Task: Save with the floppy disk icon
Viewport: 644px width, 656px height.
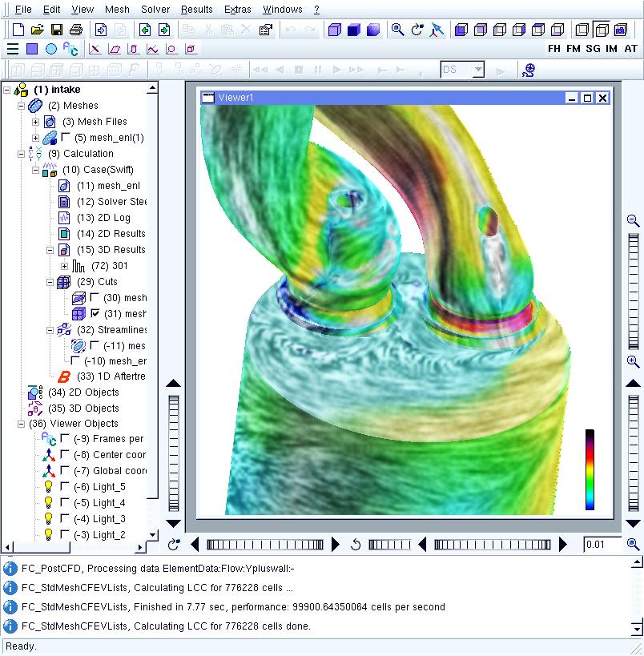Action: (56, 30)
